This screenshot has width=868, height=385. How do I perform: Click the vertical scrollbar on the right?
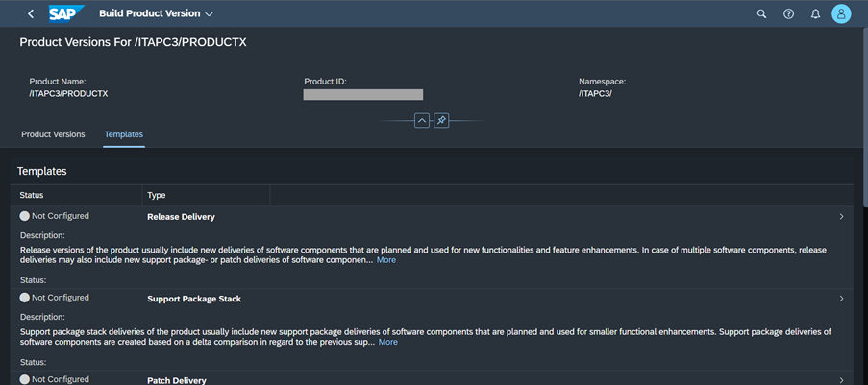point(865,116)
